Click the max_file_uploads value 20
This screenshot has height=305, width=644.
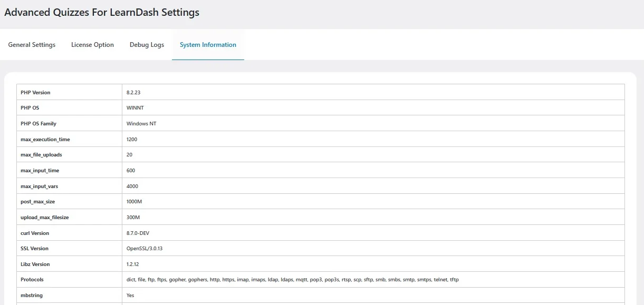(x=129, y=154)
